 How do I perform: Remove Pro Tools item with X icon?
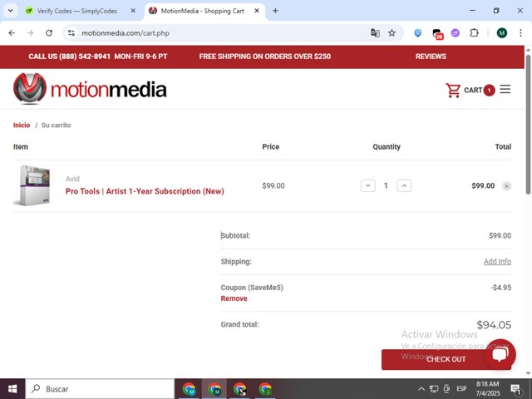click(506, 186)
